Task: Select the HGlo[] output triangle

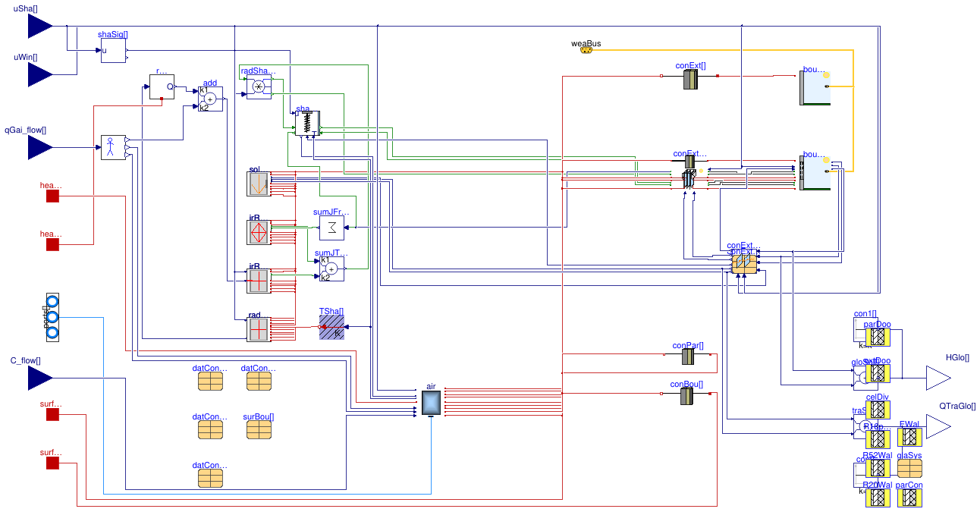Action: (938, 378)
